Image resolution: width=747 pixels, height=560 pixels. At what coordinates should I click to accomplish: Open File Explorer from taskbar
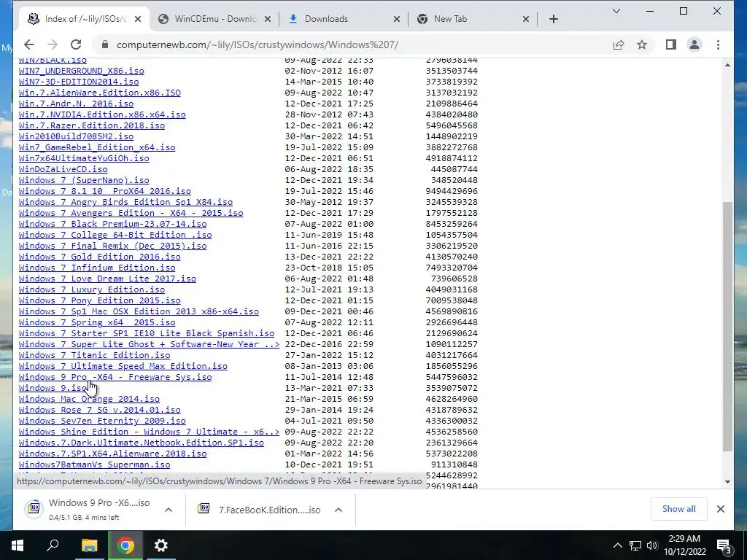89,545
